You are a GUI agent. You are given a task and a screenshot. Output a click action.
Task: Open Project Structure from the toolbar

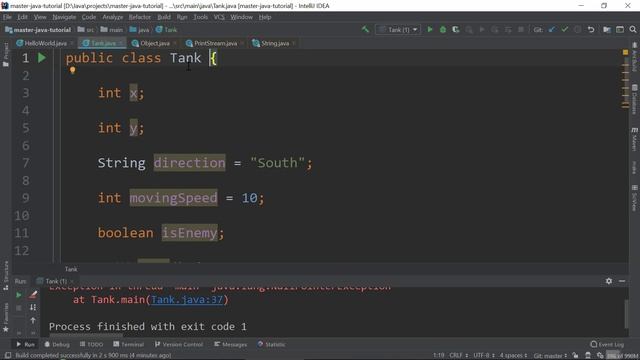click(607, 29)
